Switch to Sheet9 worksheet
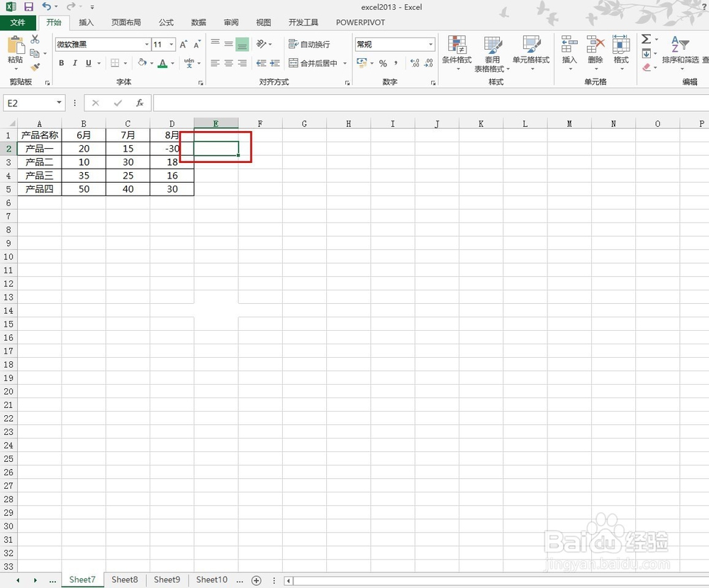This screenshot has height=588, width=709. pos(167,579)
